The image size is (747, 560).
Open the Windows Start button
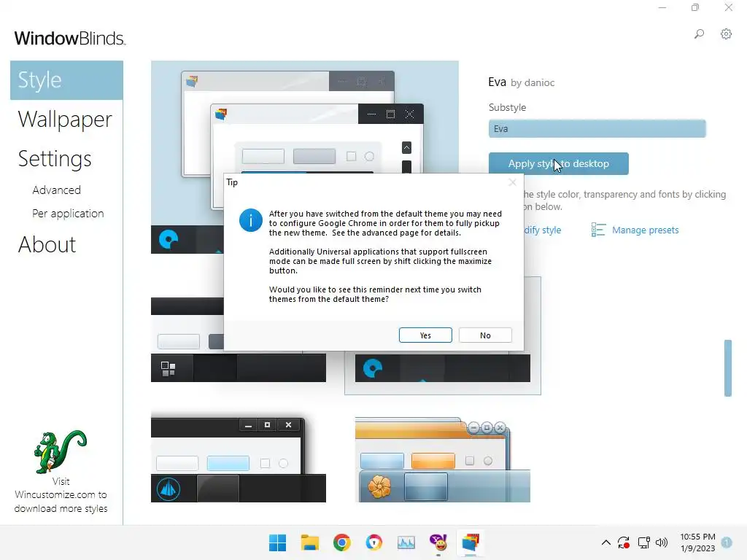click(277, 542)
